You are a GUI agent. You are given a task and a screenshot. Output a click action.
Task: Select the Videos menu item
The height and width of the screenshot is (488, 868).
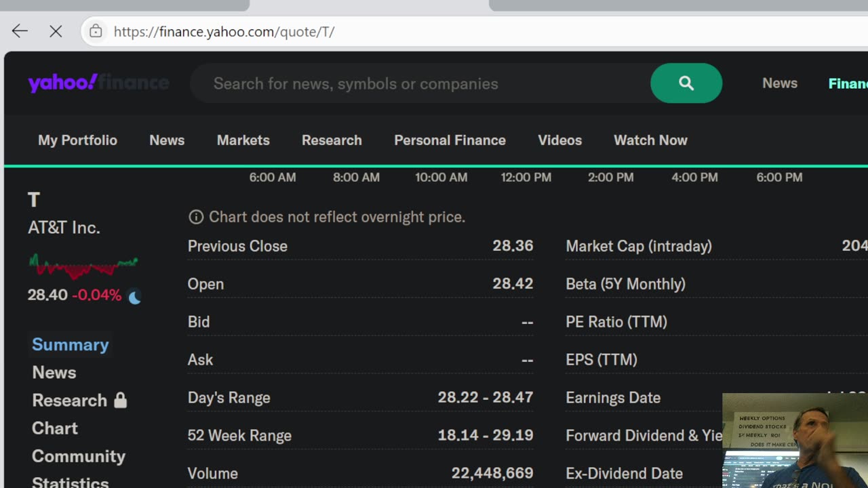pos(559,140)
